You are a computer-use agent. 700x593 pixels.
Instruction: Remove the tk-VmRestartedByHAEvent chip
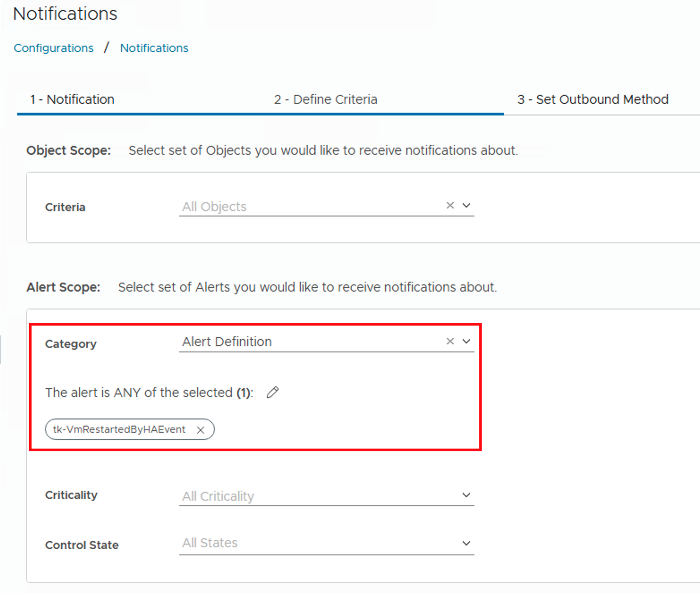[201, 430]
